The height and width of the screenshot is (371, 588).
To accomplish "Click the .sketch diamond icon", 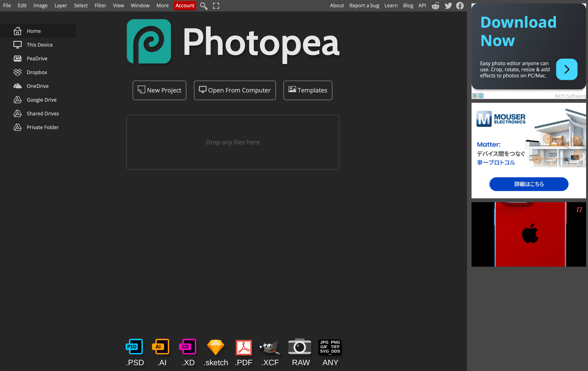I will pos(216,347).
